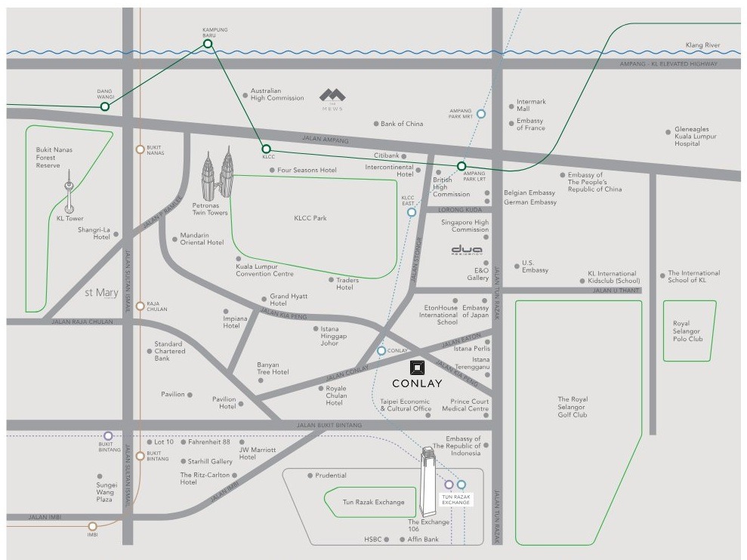Select the Istana Hinggap Johor label
Screen dimensions: 747x560
[334, 336]
